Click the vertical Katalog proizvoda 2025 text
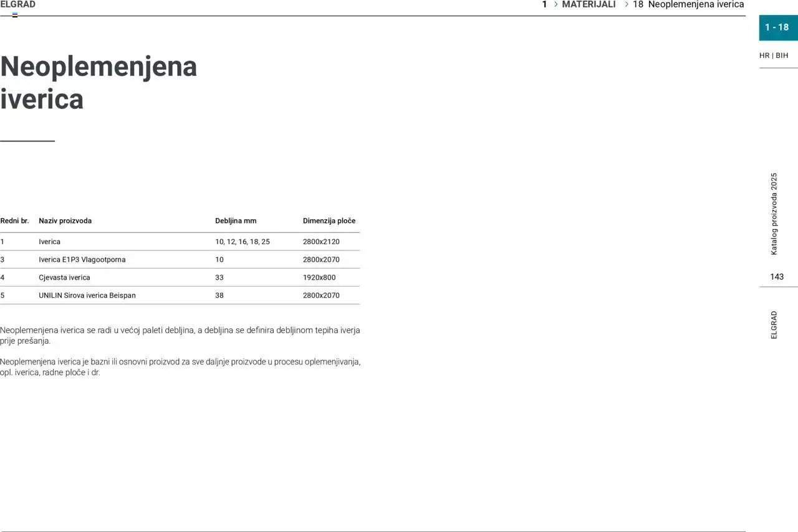The width and height of the screenshot is (798, 532). (x=774, y=214)
